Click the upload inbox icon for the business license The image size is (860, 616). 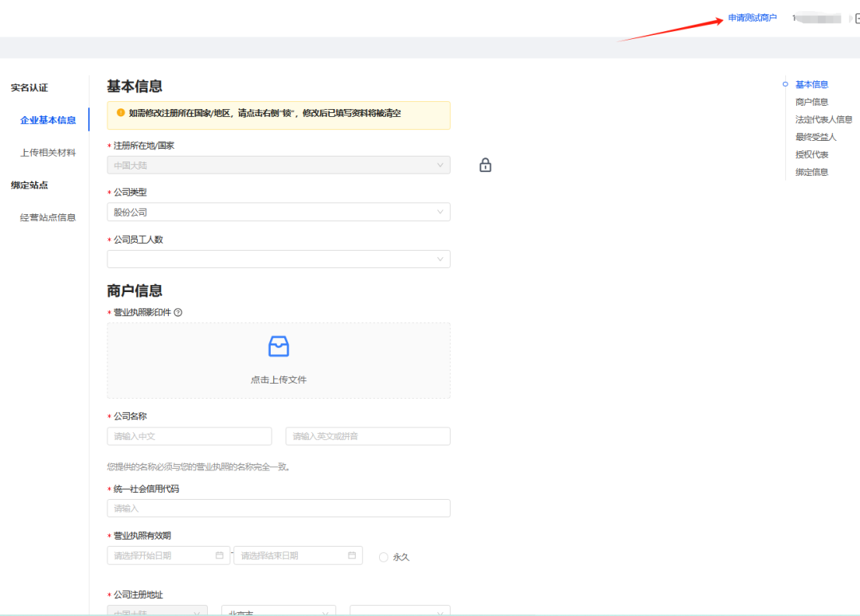coord(279,346)
